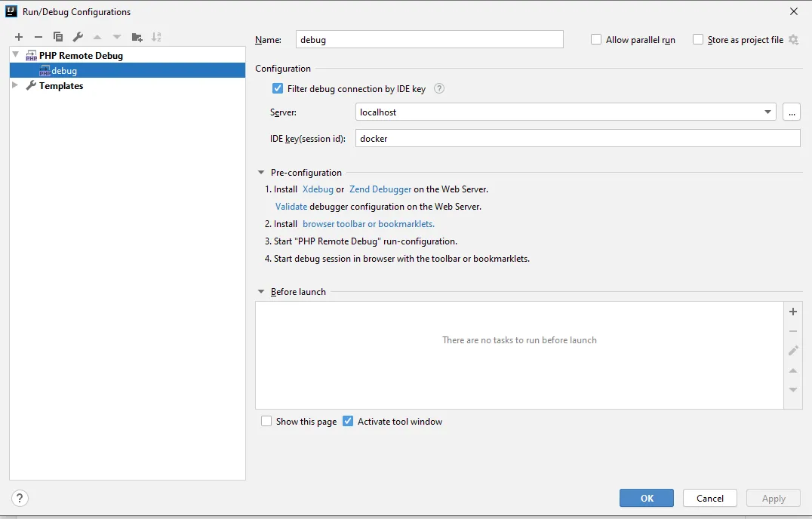The width and height of the screenshot is (812, 519).
Task: Open Store as project file gear settings
Action: [x=793, y=40]
